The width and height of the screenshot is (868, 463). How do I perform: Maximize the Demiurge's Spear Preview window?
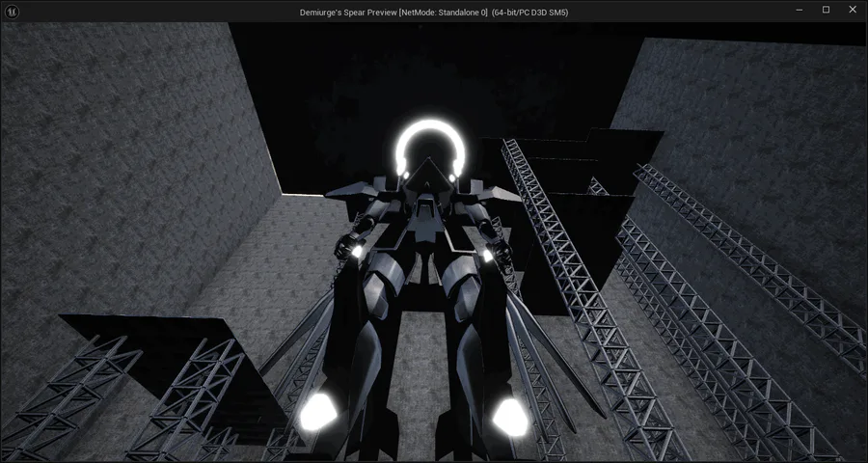tap(826, 10)
